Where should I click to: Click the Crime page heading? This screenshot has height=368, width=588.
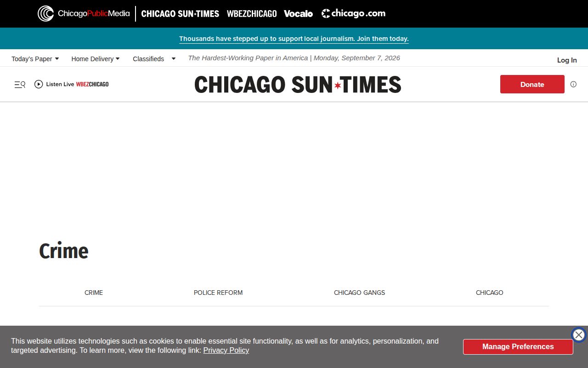coord(64,251)
